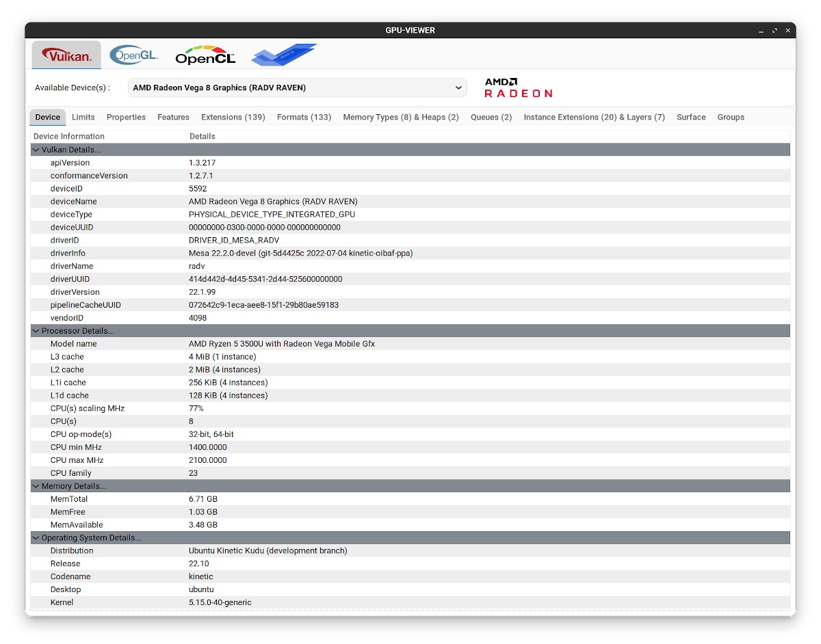Go to the Features tab

click(173, 118)
